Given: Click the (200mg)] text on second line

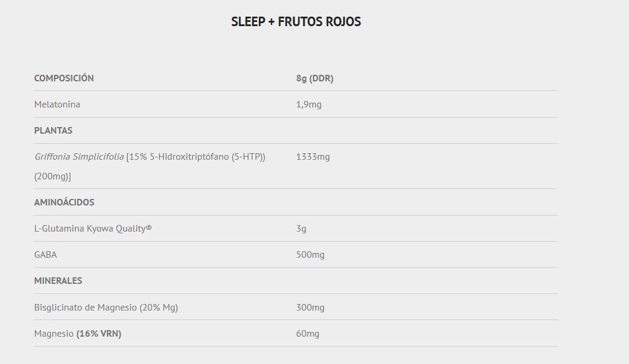Looking at the screenshot, I should click(x=53, y=176).
